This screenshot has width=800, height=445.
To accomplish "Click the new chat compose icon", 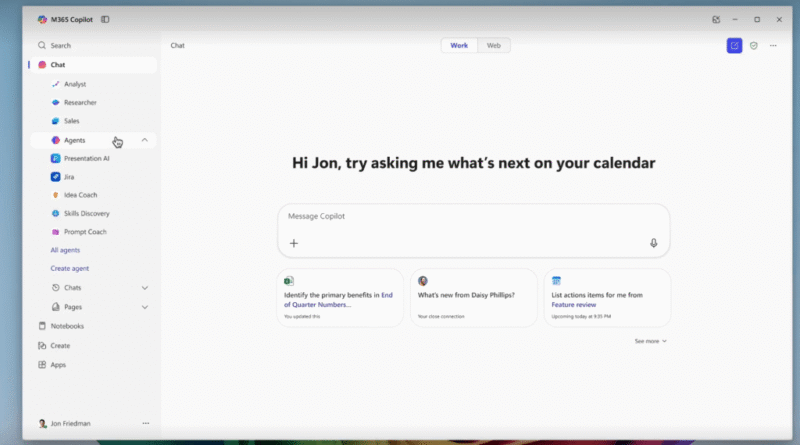I will 734,45.
